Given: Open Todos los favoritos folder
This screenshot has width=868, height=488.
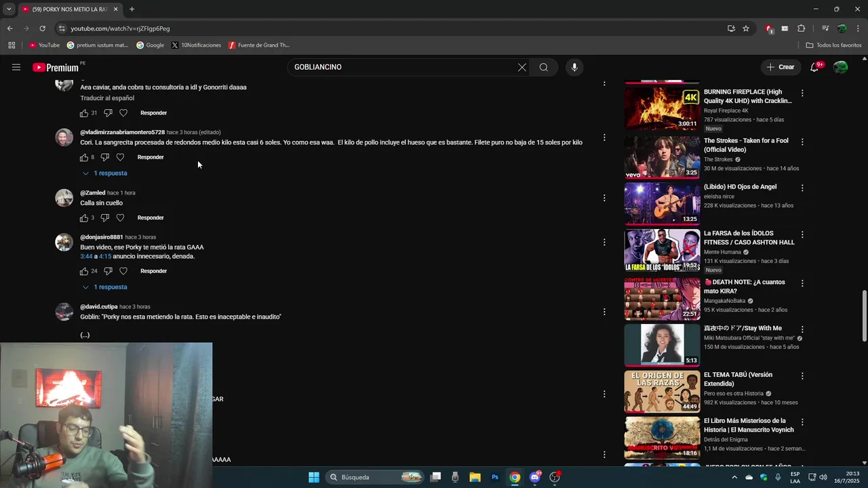Looking at the screenshot, I should point(833,45).
